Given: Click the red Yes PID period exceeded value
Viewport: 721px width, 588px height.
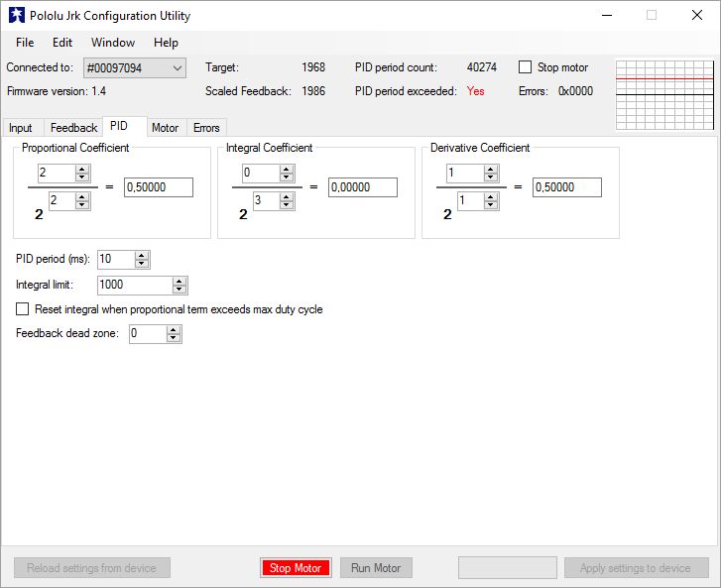Looking at the screenshot, I should point(475,91).
